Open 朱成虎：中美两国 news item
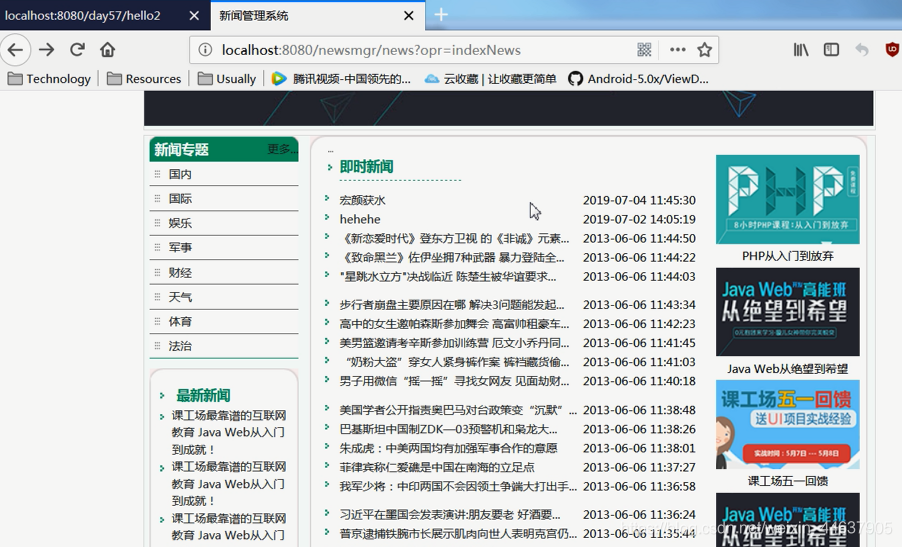Viewport: 902px width, 547px height. tap(449, 448)
